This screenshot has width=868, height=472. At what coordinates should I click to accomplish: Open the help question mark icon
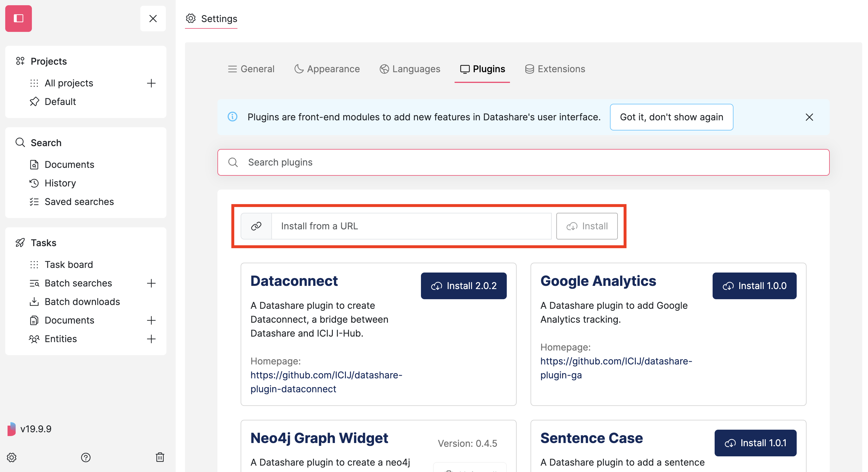click(86, 458)
